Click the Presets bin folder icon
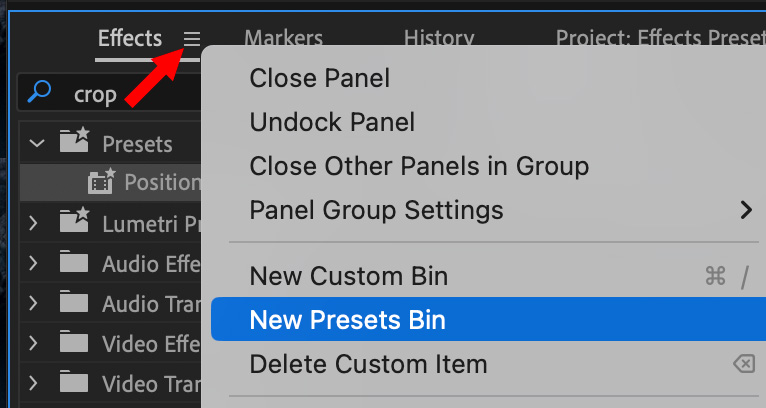 click(75, 143)
